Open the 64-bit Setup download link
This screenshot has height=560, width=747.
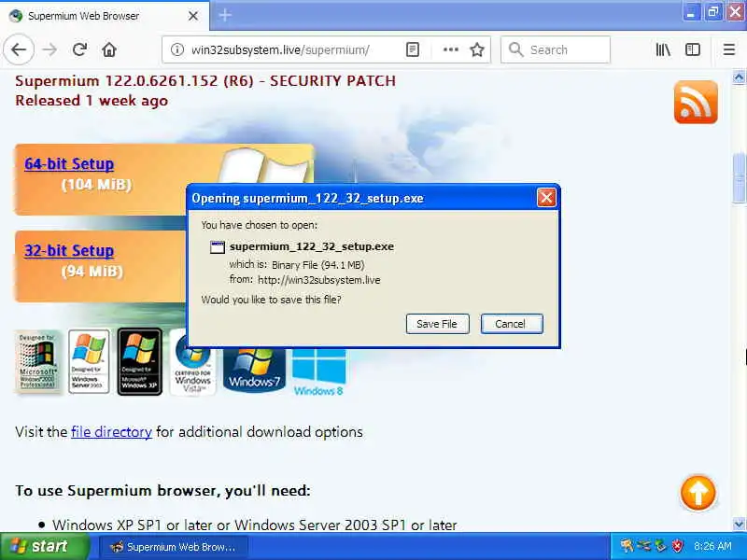pyautogui.click(x=69, y=164)
